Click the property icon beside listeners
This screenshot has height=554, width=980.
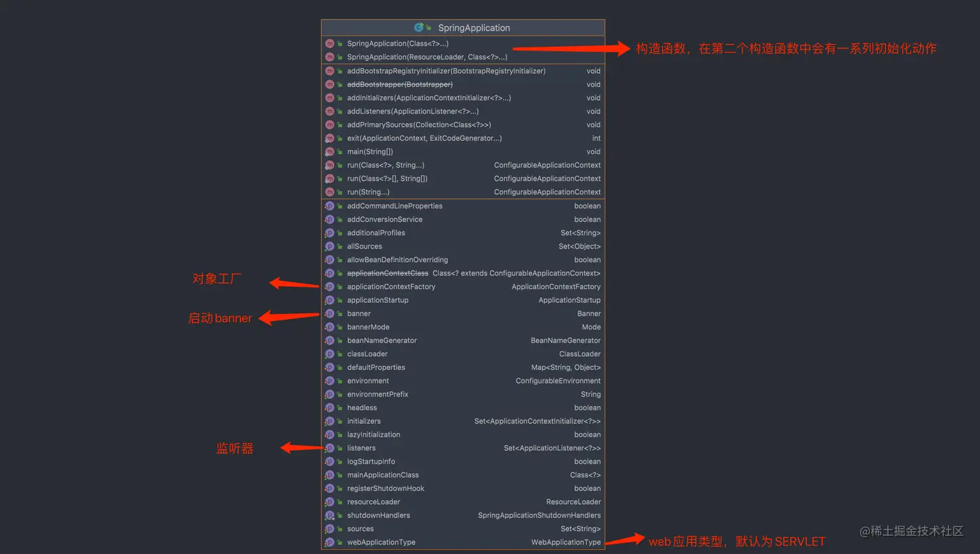tap(329, 448)
